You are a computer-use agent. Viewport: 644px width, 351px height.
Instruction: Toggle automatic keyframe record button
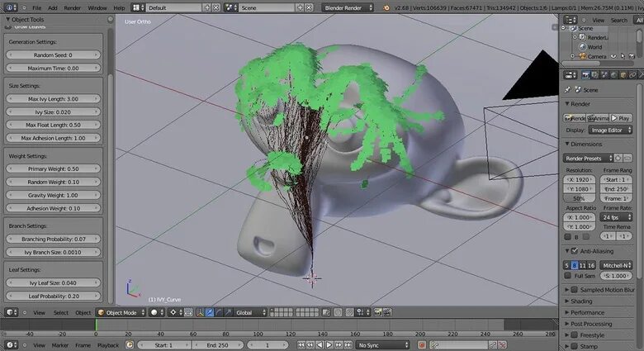pyautogui.click(x=421, y=345)
